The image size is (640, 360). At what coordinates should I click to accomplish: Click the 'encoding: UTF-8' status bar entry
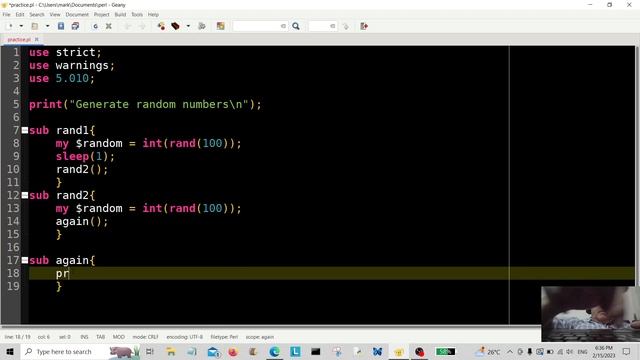point(184,337)
